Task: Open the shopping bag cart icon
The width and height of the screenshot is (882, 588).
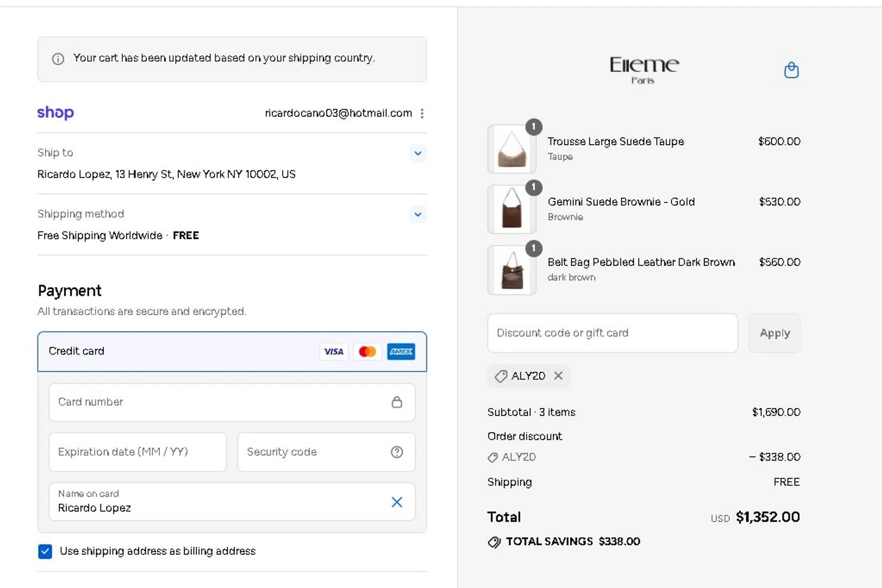Action: pyautogui.click(x=791, y=70)
